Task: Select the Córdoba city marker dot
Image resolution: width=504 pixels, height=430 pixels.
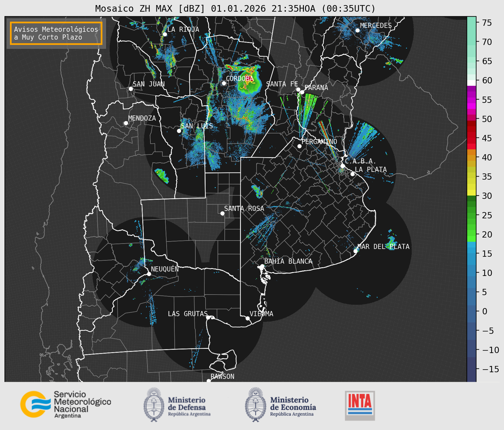Action: point(224,83)
